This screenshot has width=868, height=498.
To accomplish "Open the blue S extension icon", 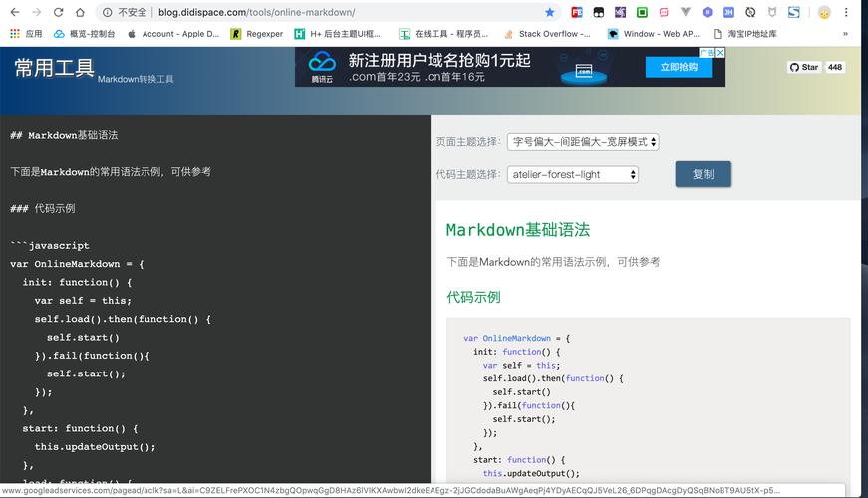I will click(x=794, y=12).
